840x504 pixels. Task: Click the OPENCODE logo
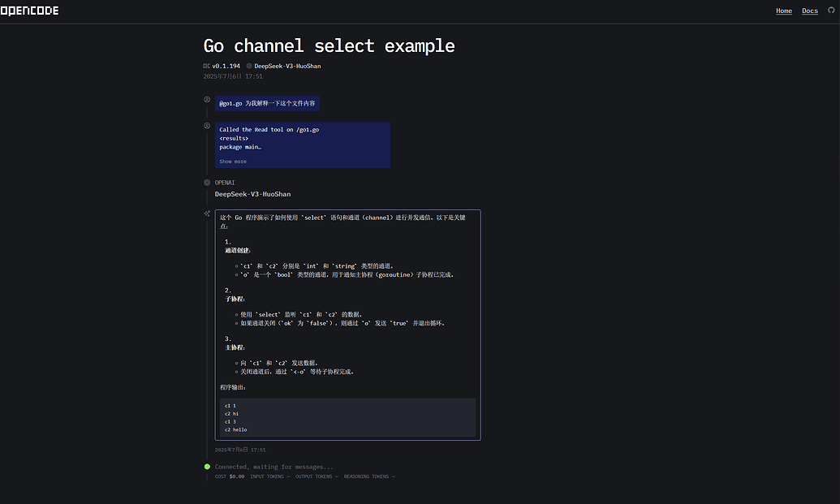pyautogui.click(x=29, y=11)
